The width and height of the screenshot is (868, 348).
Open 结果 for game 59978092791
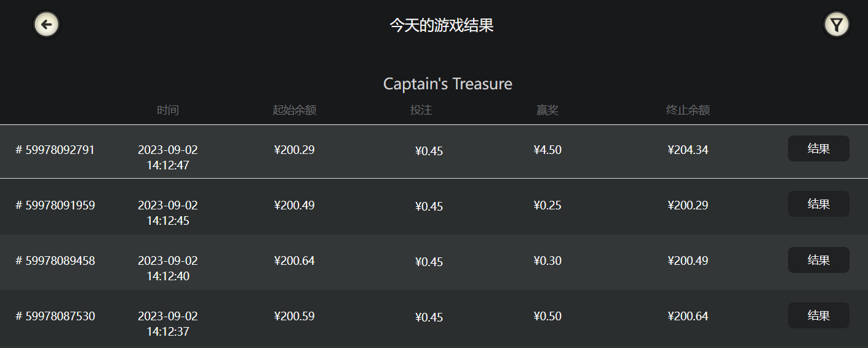point(819,148)
